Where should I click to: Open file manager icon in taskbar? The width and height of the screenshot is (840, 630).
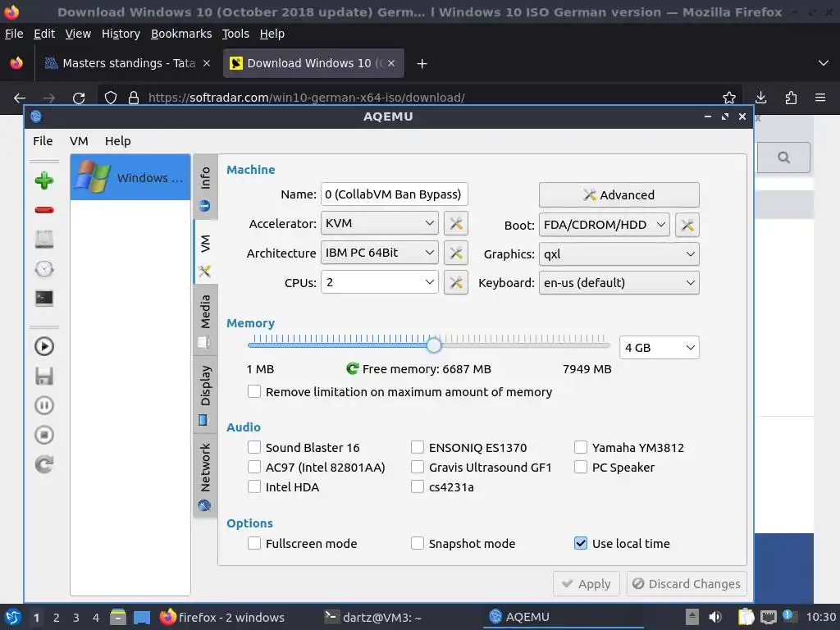[x=118, y=617]
